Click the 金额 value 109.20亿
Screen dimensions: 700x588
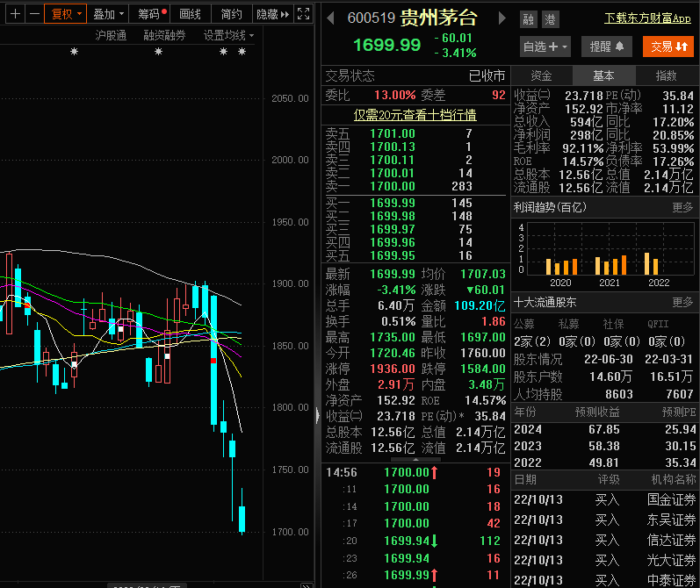tap(480, 305)
